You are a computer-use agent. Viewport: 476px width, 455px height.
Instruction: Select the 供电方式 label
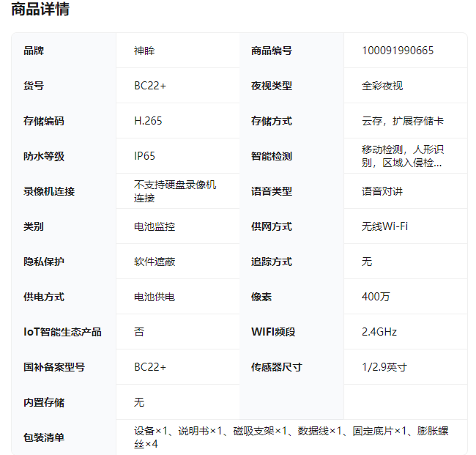(x=44, y=297)
